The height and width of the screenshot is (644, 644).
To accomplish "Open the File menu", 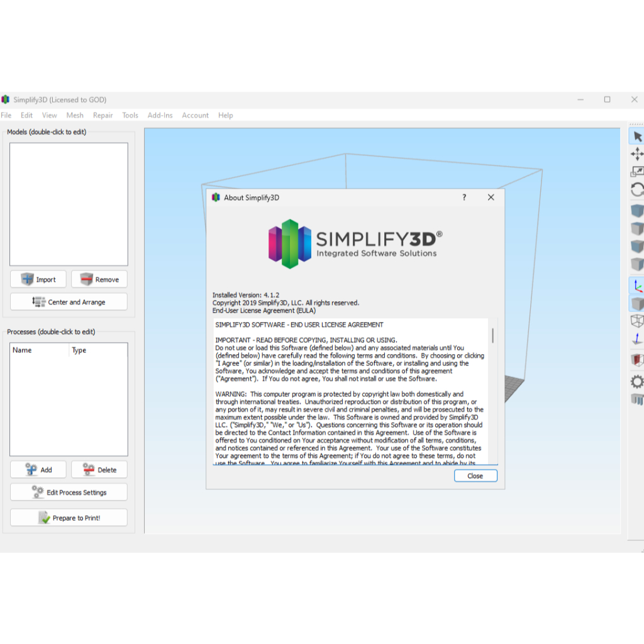I will click(x=6, y=115).
